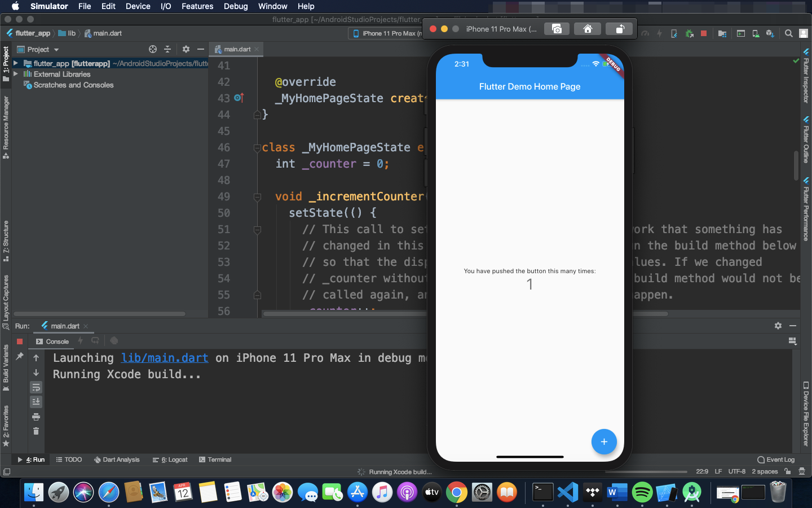Toggle soft-wrap in the console output

36,388
